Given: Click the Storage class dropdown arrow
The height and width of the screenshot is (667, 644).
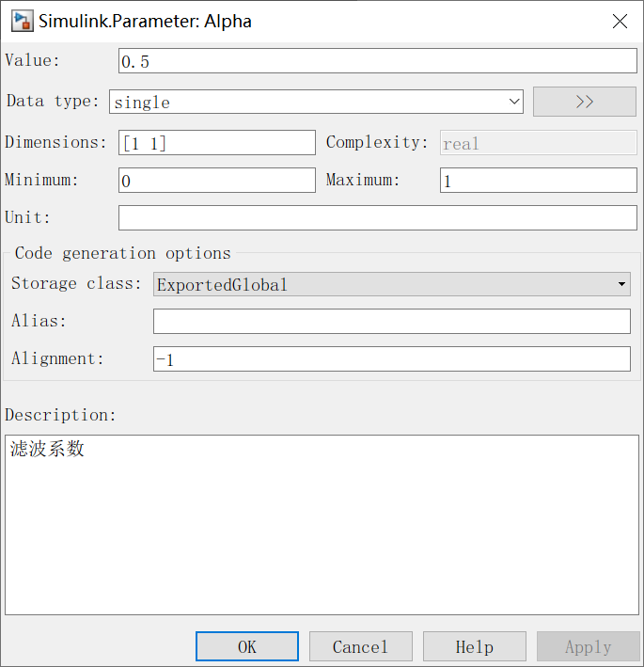Looking at the screenshot, I should [622, 284].
